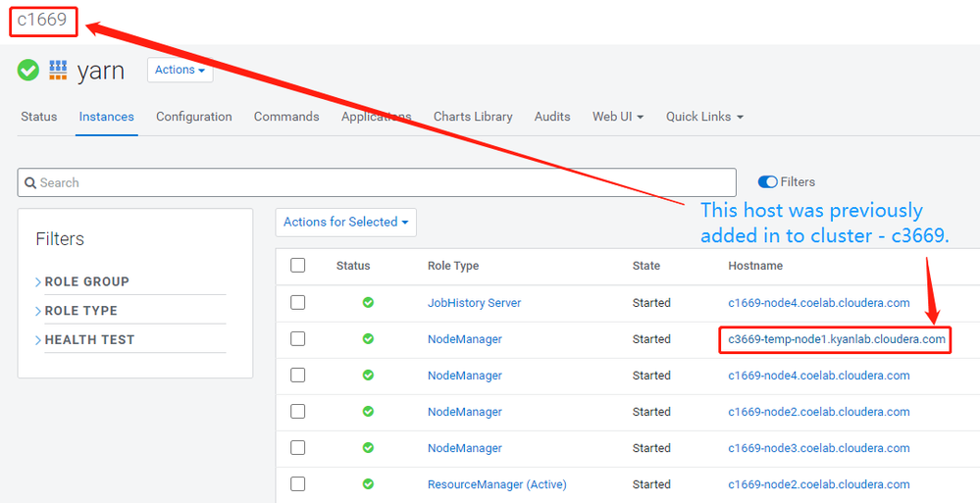This screenshot has width=980, height=503.
Task: Open c1669-node3.coelab.cloudera.com host link
Action: [819, 448]
